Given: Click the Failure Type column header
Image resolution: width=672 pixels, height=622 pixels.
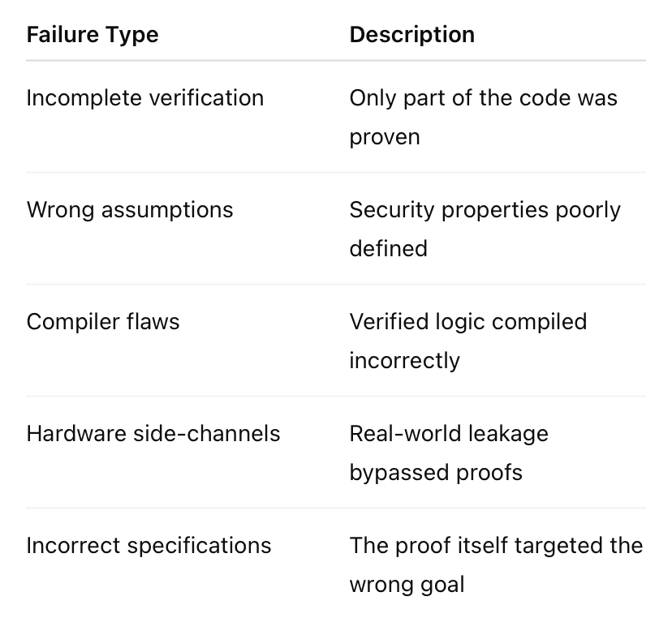Looking at the screenshot, I should click(93, 35).
